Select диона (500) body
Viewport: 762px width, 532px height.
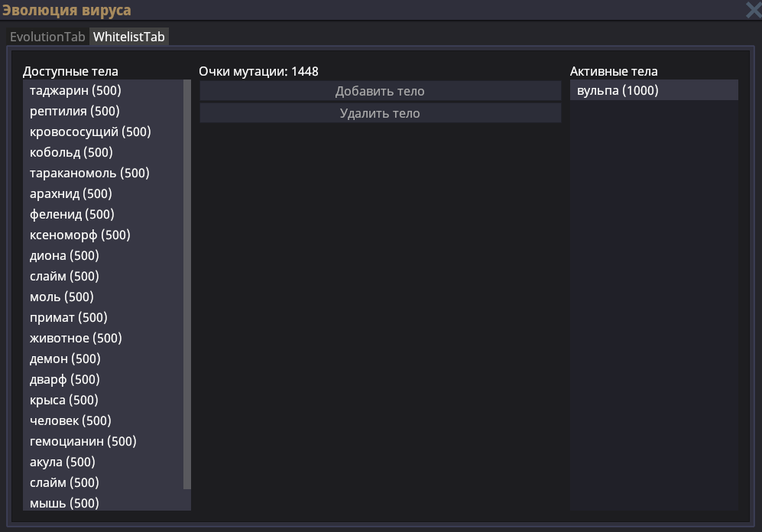(x=64, y=256)
